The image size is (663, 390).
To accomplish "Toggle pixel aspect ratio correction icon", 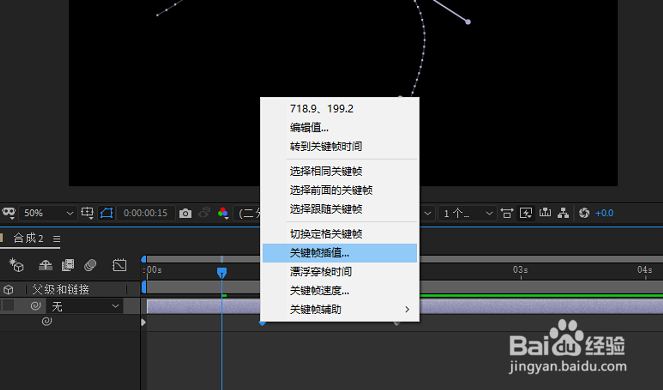I will point(507,213).
